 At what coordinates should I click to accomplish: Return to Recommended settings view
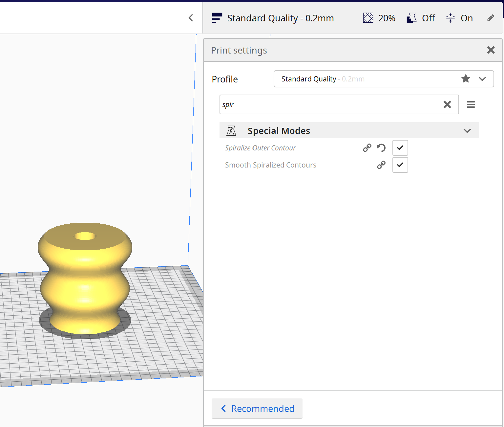click(x=257, y=409)
